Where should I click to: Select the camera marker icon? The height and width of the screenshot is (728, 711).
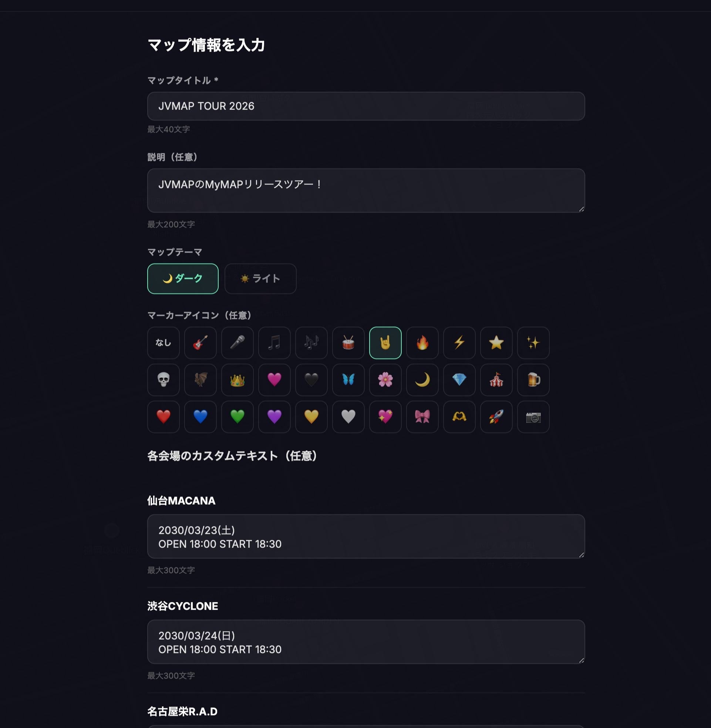click(533, 417)
